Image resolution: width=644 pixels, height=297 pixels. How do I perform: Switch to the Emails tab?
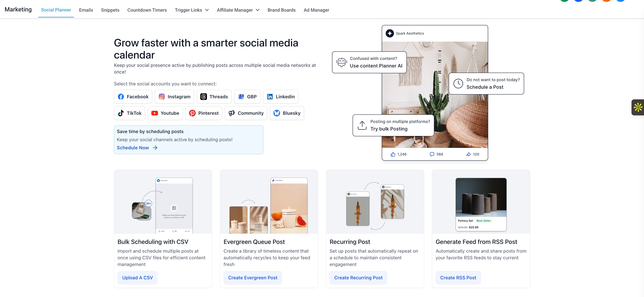tap(86, 10)
